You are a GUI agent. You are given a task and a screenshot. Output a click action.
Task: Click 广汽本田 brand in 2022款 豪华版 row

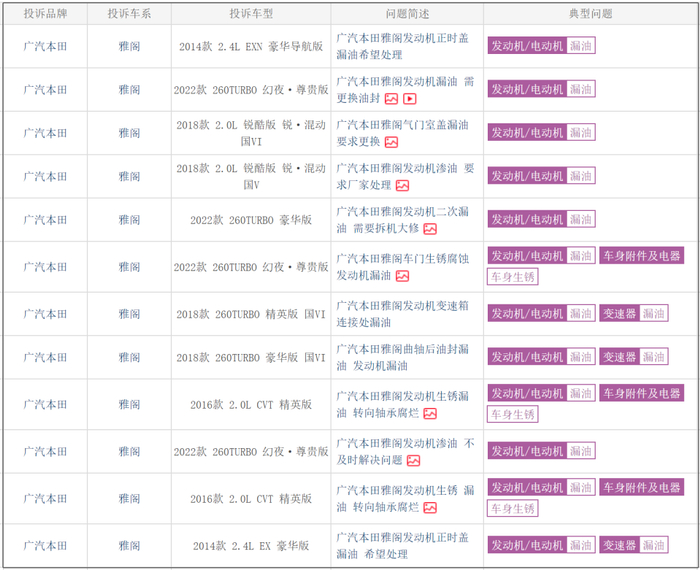(x=45, y=220)
